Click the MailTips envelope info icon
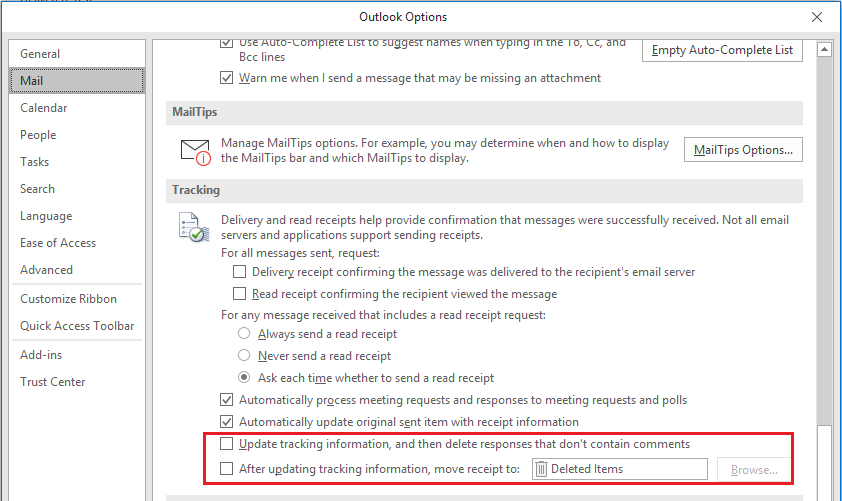Screen dimensions: 842x501 pos(195,152)
